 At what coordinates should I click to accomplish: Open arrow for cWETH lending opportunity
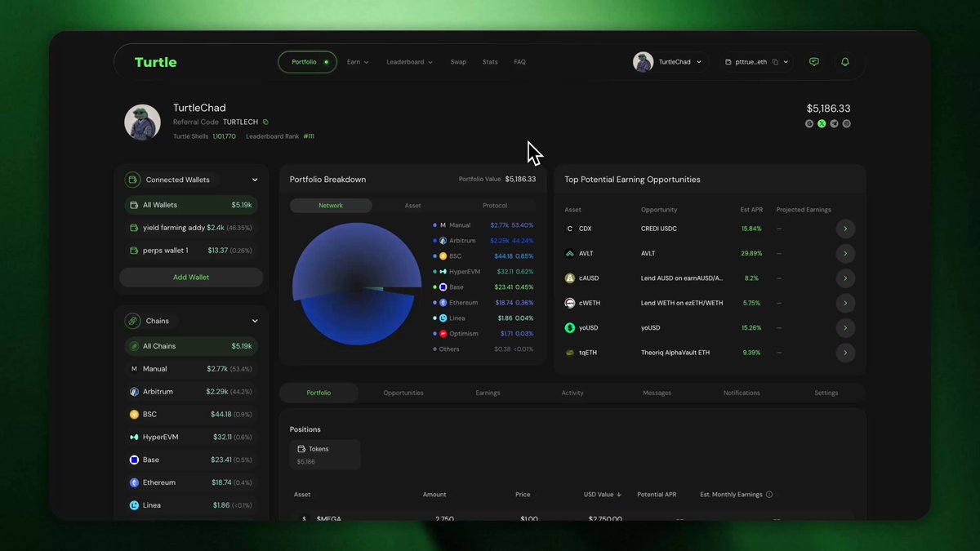[845, 303]
